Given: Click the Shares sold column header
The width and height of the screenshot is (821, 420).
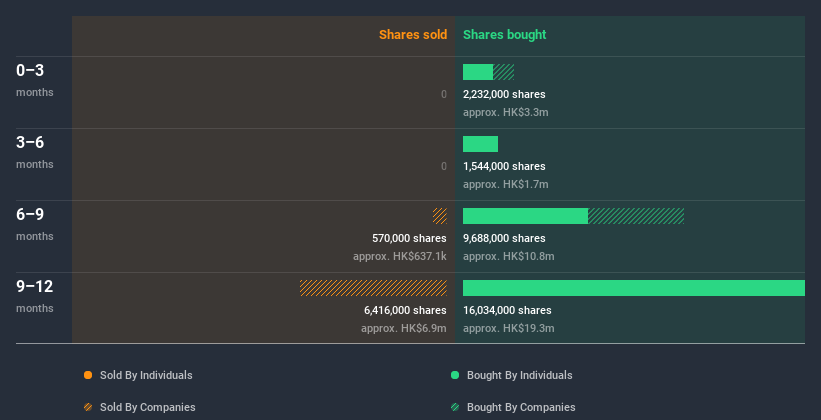Looking at the screenshot, I should coord(413,35).
